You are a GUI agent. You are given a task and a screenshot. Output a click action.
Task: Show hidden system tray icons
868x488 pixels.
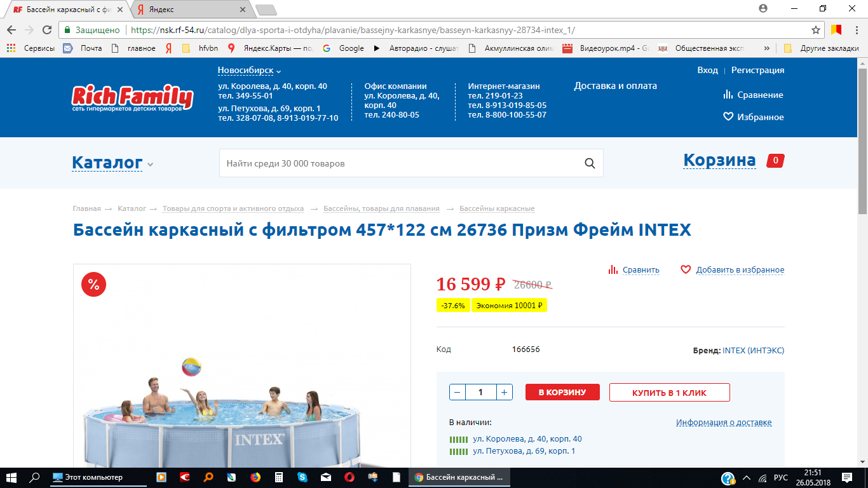pos(747,478)
